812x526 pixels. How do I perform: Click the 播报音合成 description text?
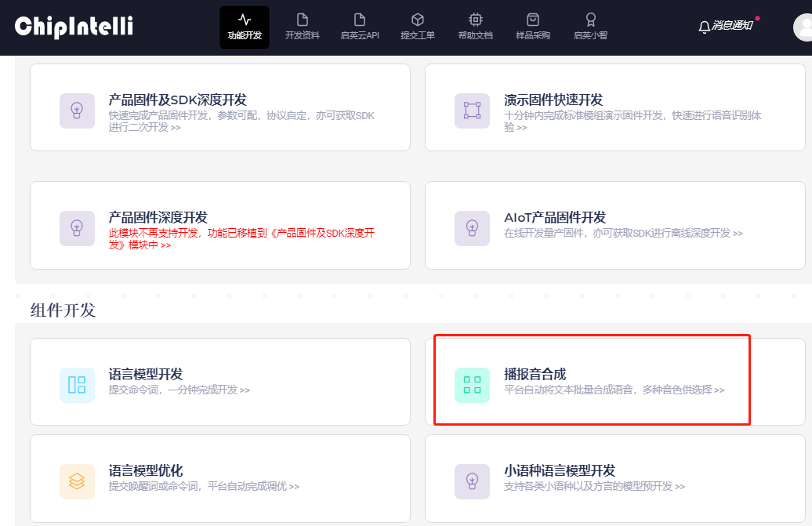click(614, 390)
